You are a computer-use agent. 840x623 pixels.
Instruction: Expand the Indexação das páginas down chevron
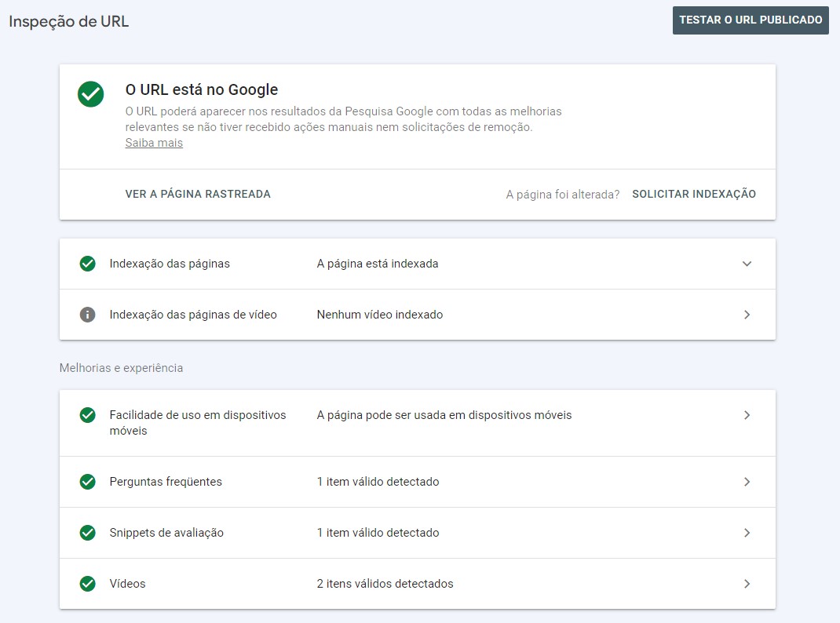click(747, 264)
